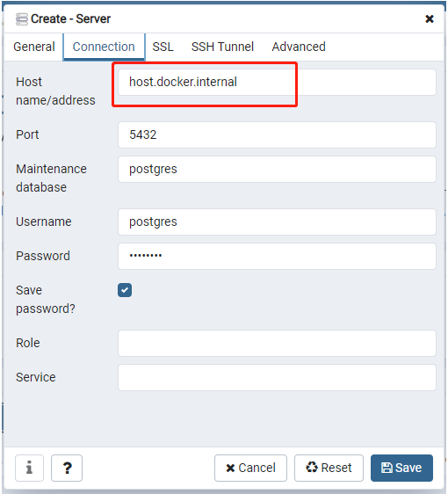448x494 pixels.
Task: Open help with the question mark button
Action: pos(67,468)
